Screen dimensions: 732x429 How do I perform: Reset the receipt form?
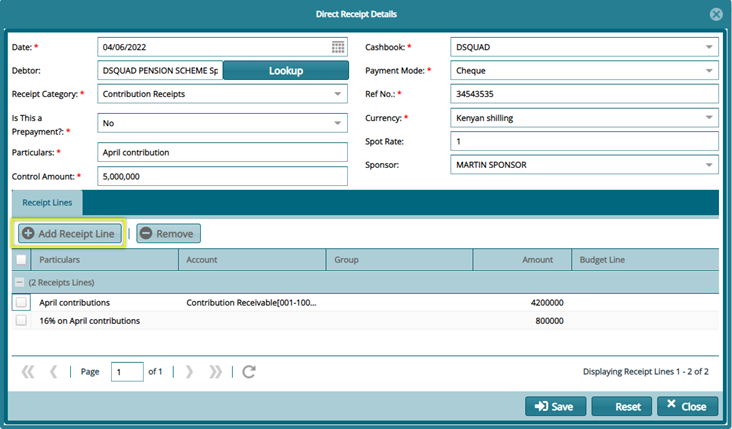(622, 406)
